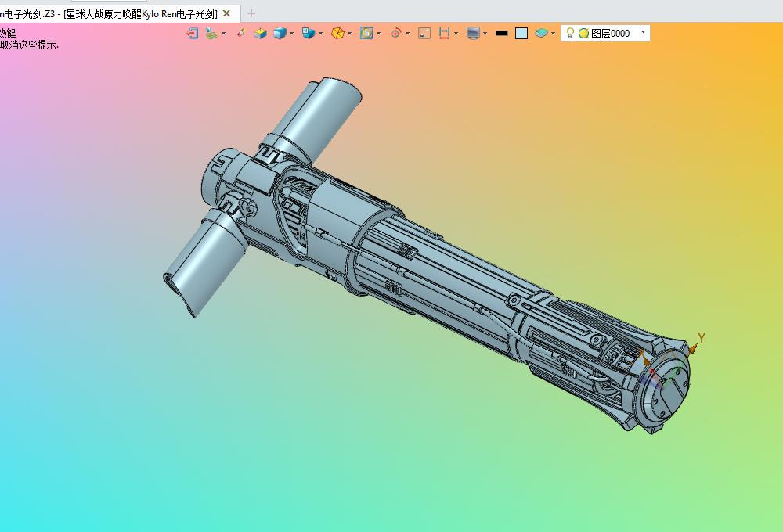Click the red exit-part arrow icon
This screenshot has height=532, width=783.
coord(193,34)
